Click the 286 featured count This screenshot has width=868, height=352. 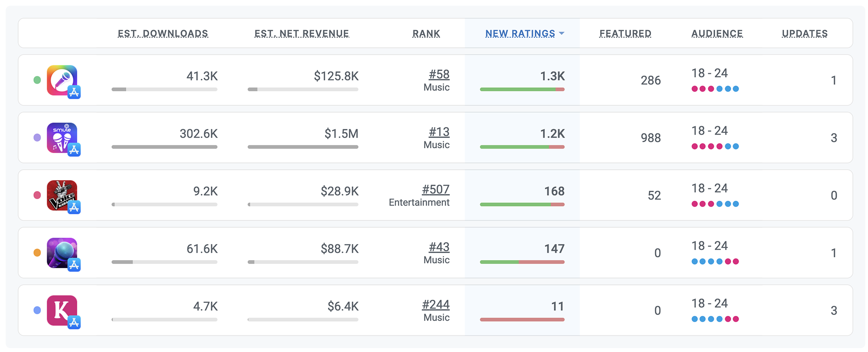[651, 80]
